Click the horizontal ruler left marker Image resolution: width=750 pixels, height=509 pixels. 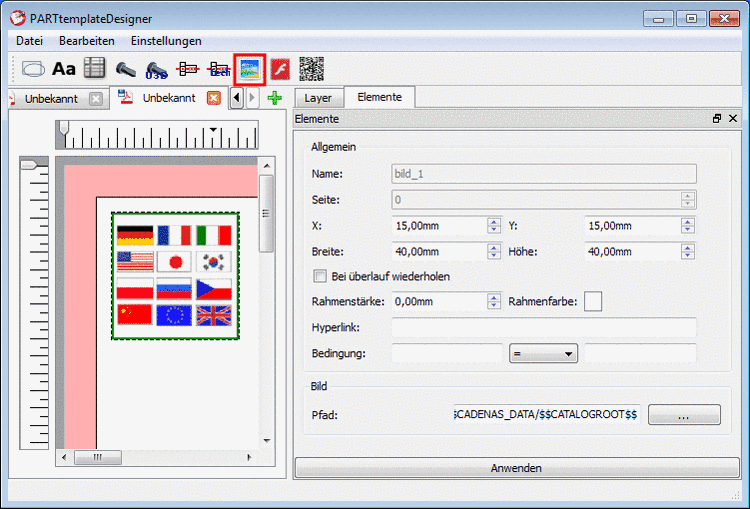(x=64, y=128)
